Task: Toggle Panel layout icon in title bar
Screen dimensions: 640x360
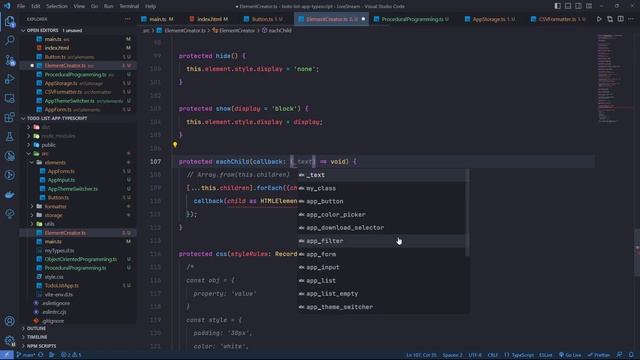Action: tap(568, 6)
